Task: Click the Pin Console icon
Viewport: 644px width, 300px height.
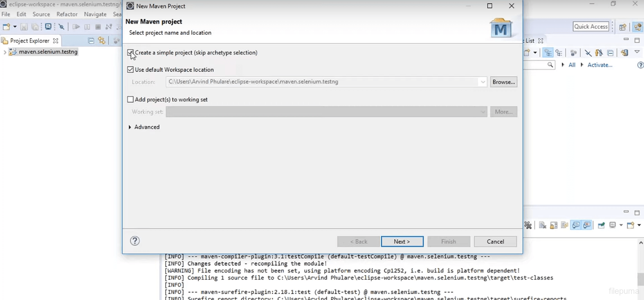Action: [601, 225]
